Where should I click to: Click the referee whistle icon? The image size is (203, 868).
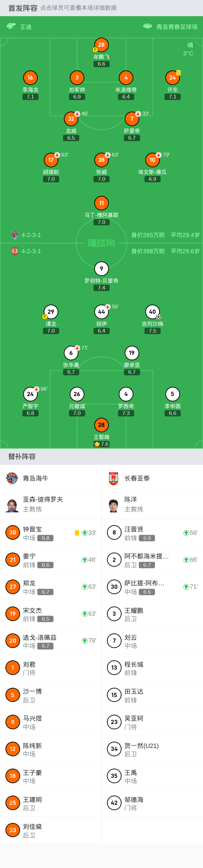point(11,26)
